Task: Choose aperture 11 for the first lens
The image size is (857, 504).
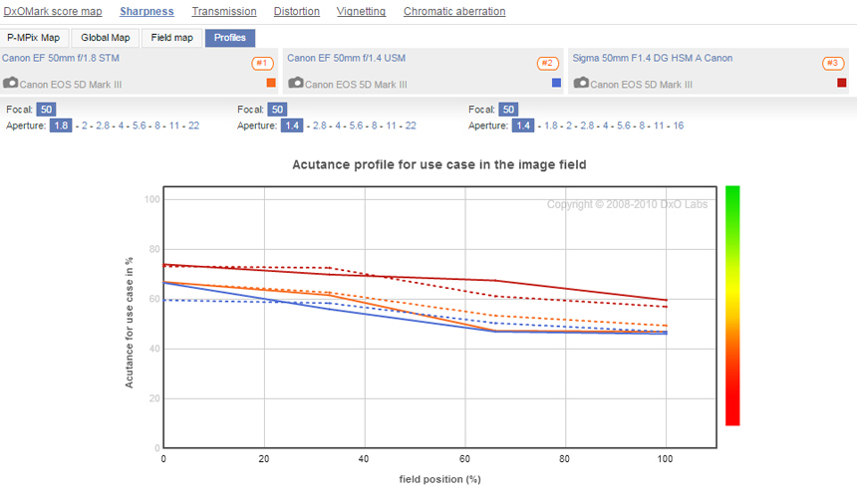Action: 174,126
